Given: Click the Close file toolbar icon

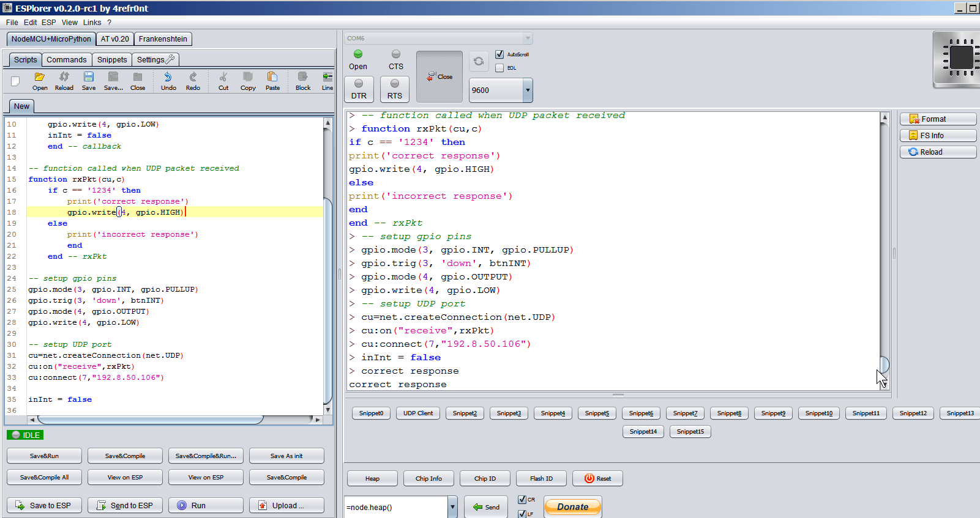Looking at the screenshot, I should 138,81.
